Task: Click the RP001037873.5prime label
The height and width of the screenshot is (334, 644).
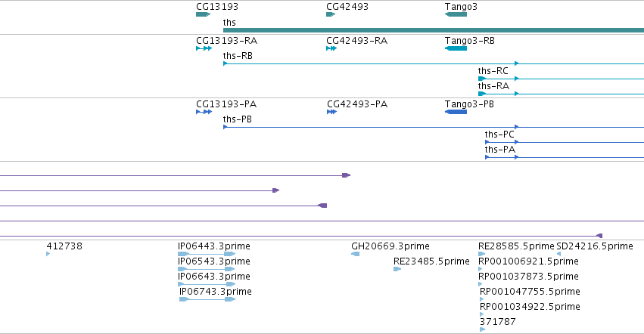Action: pos(528,277)
